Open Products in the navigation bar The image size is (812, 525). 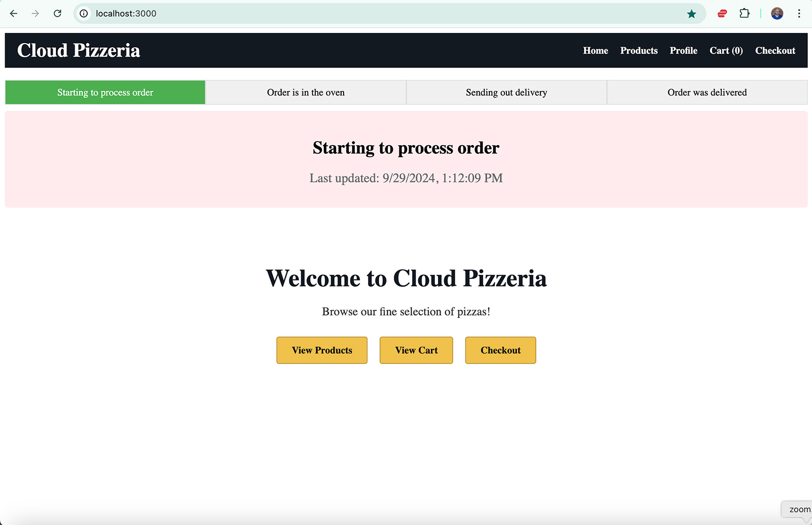coord(638,51)
